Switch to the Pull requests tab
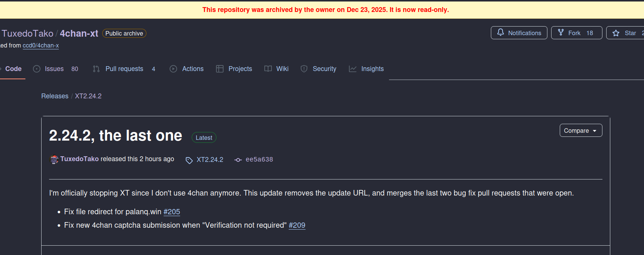Viewport: 644px width, 255px height. (124, 69)
